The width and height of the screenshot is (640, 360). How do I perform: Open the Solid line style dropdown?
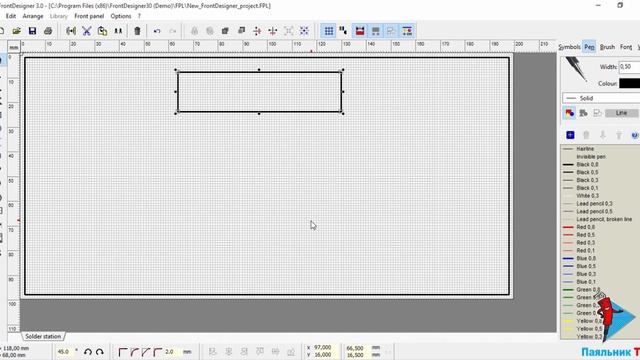click(601, 98)
